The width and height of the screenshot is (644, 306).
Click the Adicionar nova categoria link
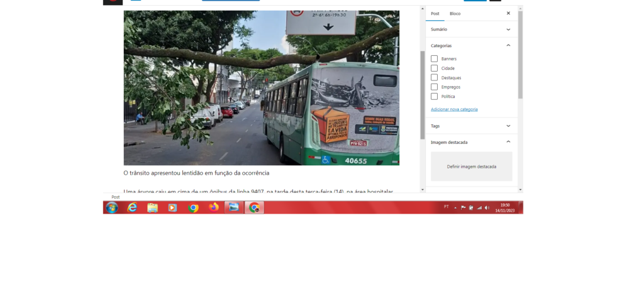454,109
